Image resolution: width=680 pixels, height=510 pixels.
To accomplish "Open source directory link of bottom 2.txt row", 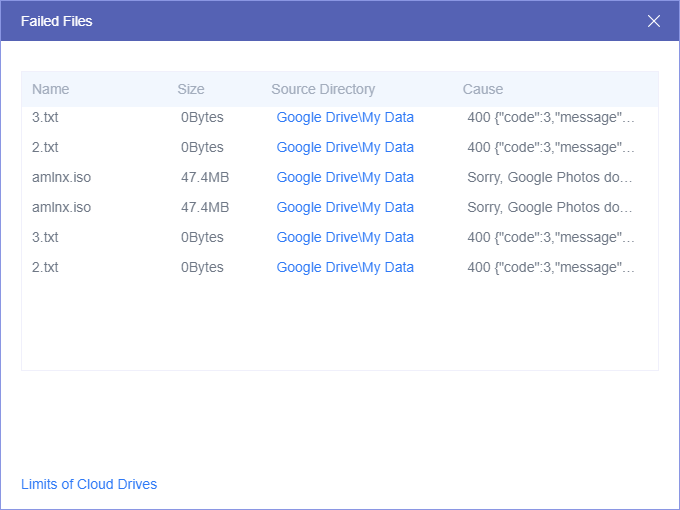I will [345, 267].
